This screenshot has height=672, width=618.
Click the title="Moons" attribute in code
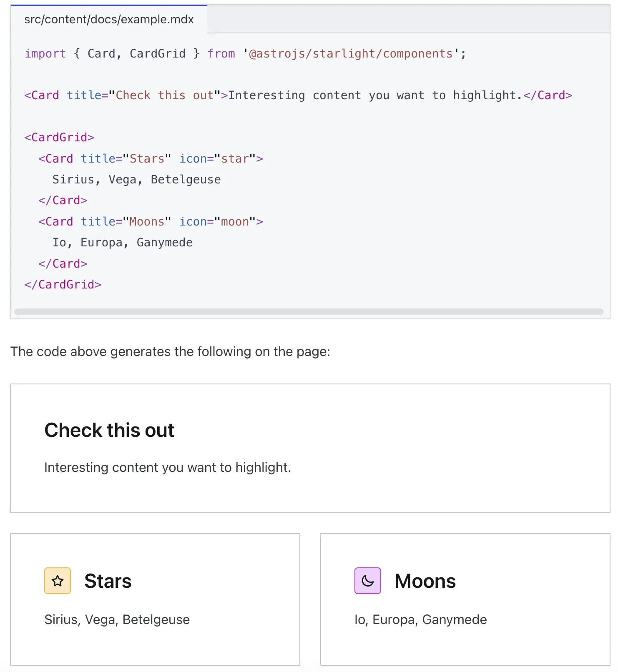tap(126, 222)
